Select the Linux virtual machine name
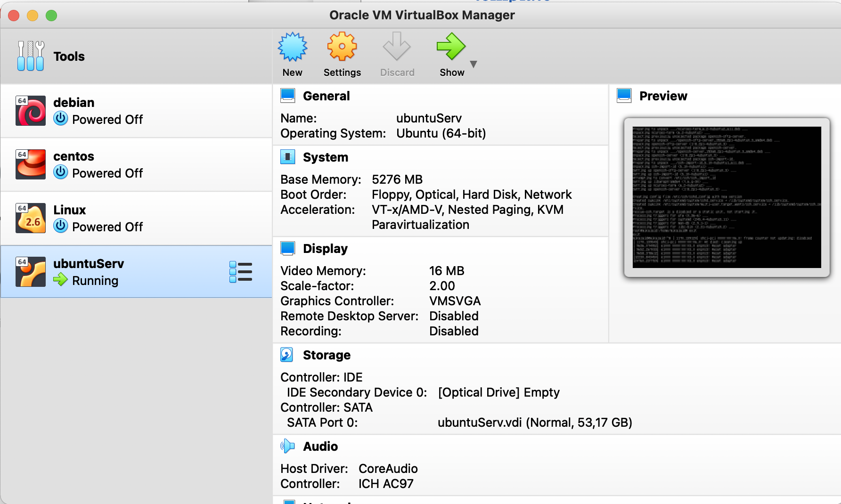The height and width of the screenshot is (504, 841). 70,210
